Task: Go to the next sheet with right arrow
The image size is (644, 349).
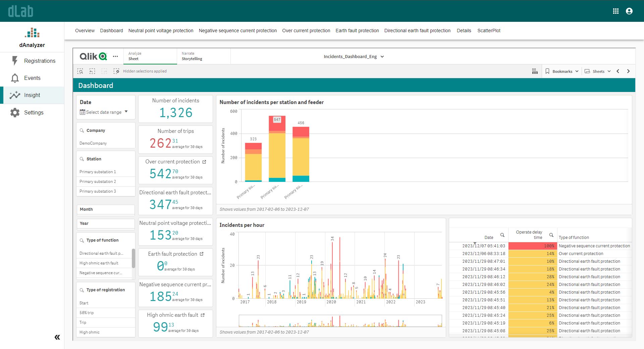Action: pyautogui.click(x=629, y=71)
